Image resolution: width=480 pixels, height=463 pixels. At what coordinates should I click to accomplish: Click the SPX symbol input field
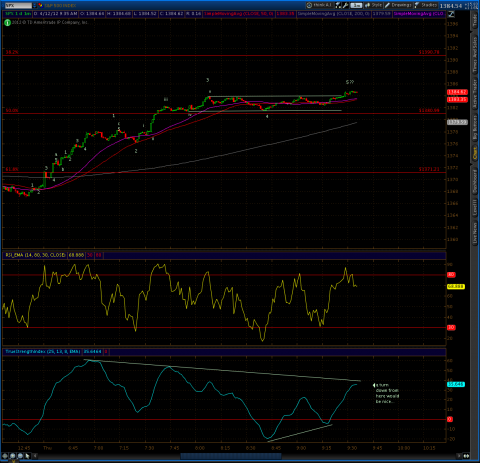[18, 5]
